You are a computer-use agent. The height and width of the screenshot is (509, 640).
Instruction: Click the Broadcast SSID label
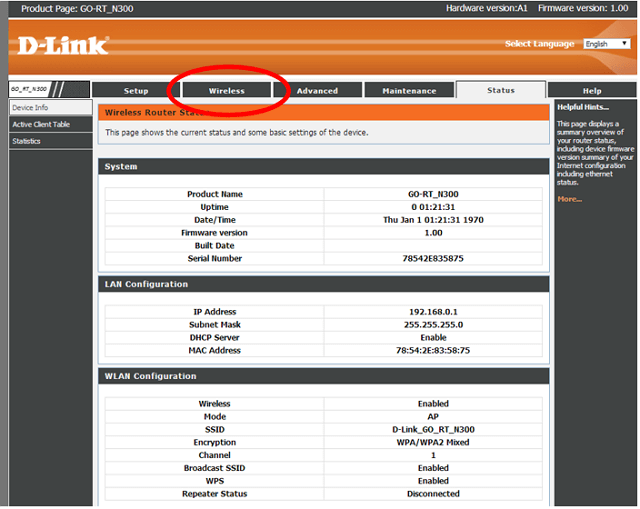(214, 468)
